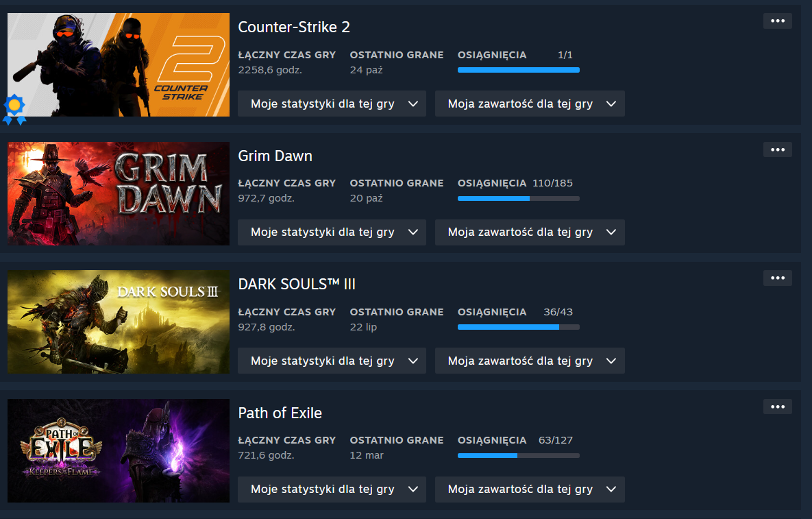The height and width of the screenshot is (519, 812).
Task: Click the DARK SOULS III cover image
Action: tap(119, 322)
